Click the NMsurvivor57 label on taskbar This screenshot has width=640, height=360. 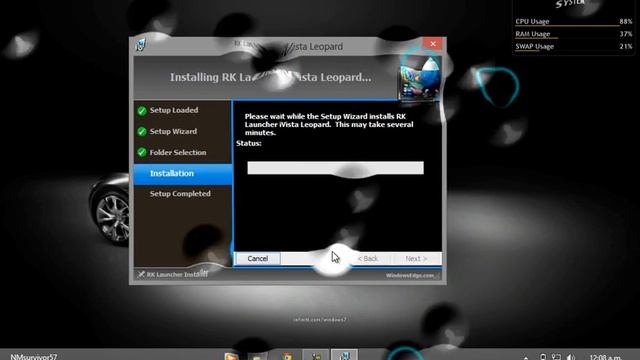click(x=33, y=357)
